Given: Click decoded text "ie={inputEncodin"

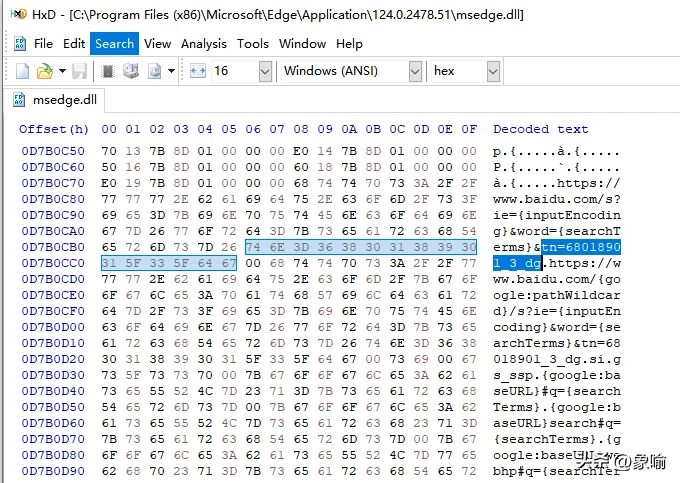Looking at the screenshot, I should click(x=557, y=215).
